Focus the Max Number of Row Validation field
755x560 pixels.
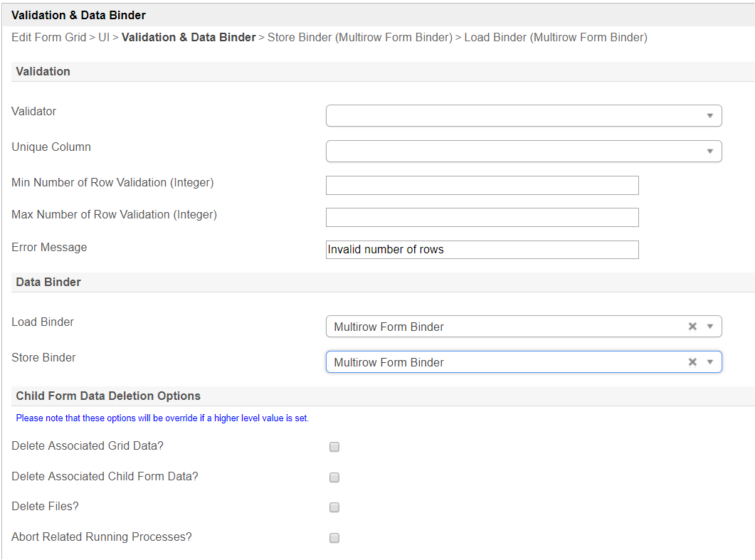[x=482, y=217]
